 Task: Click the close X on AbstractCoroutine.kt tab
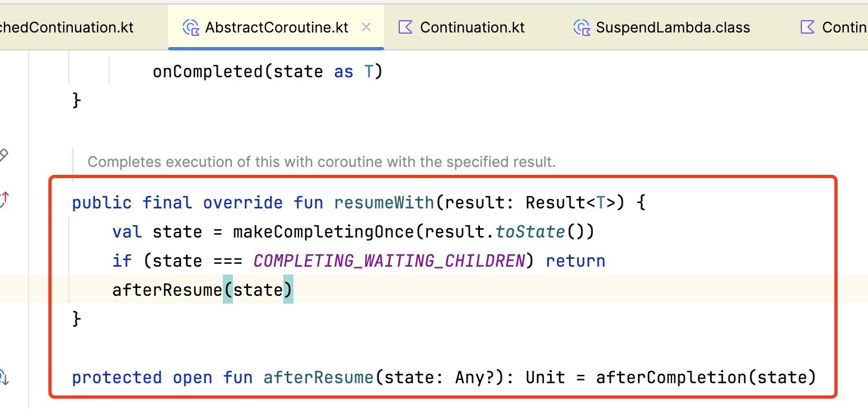[367, 26]
